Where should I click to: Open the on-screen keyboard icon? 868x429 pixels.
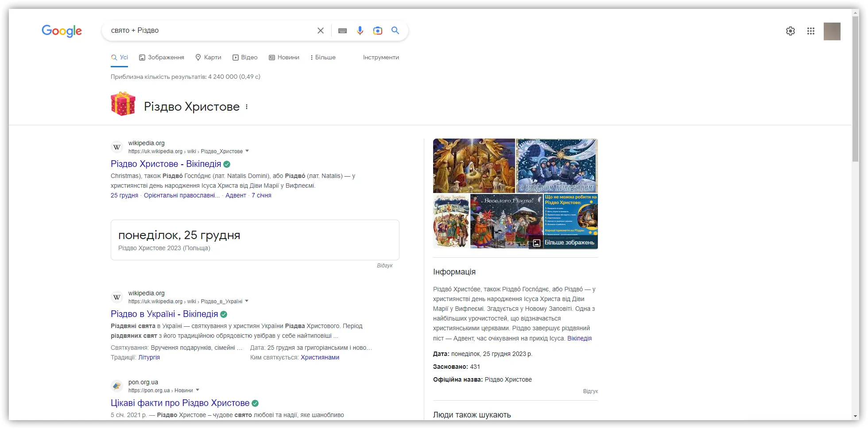tap(342, 31)
